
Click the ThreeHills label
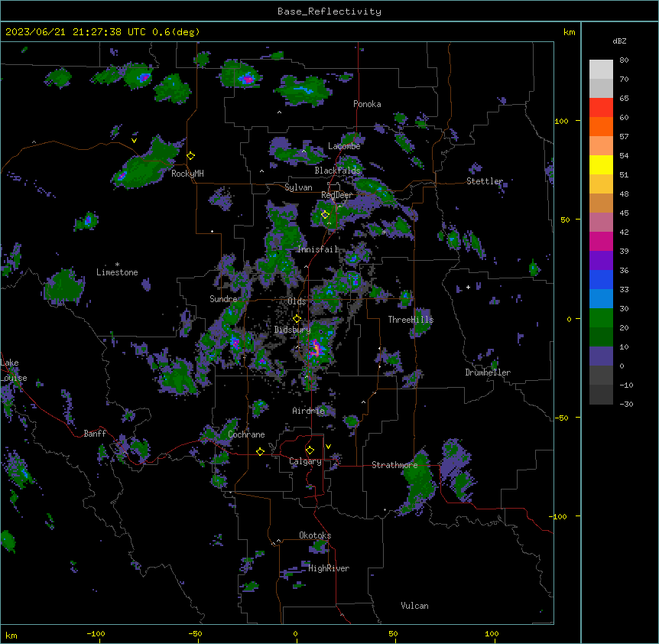pyautogui.click(x=411, y=320)
